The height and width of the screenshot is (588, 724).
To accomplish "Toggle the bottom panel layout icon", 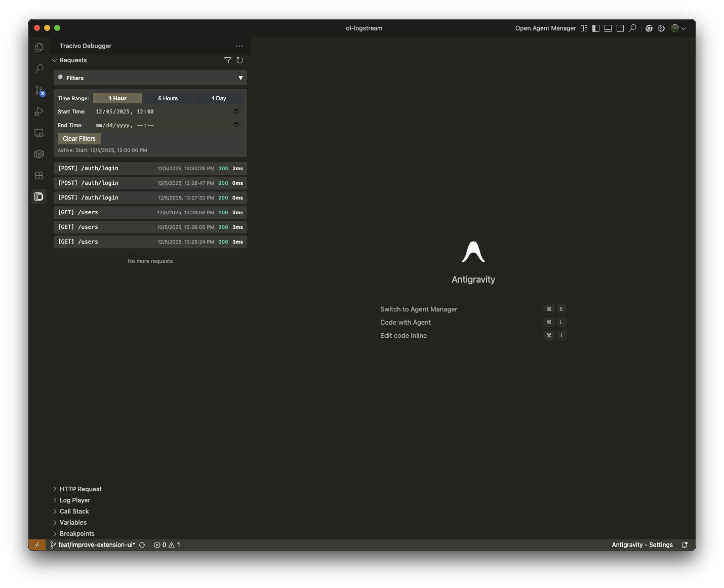I will [x=608, y=28].
